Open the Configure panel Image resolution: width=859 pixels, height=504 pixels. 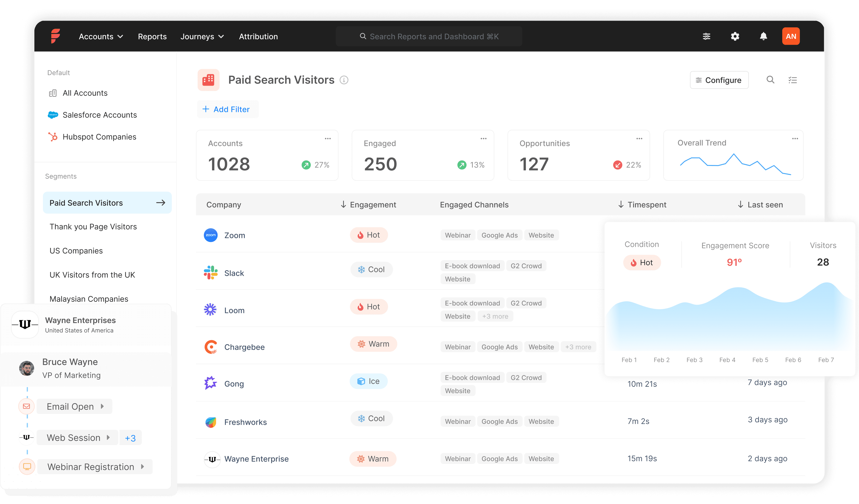(x=719, y=80)
